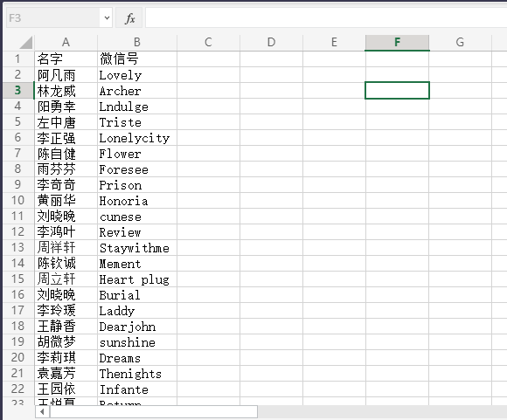Select the cell containing 名字
Image resolution: width=507 pixels, height=420 pixels.
[x=66, y=59]
